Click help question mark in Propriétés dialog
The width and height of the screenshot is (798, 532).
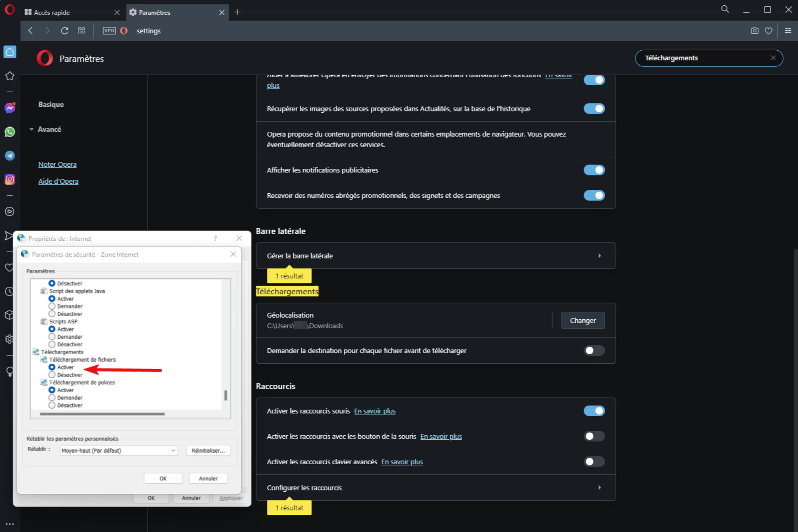coord(215,238)
